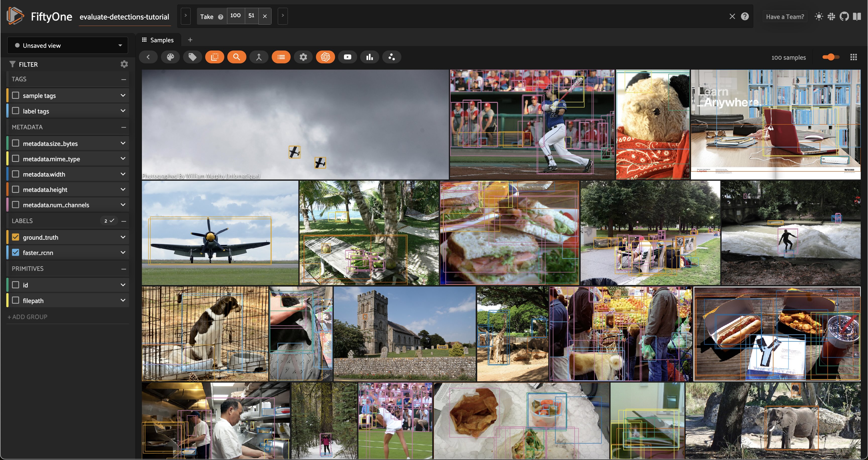Screen dimensions: 868x460
Task: Uncheck the ground_truth label checkbox
Action: (16, 237)
